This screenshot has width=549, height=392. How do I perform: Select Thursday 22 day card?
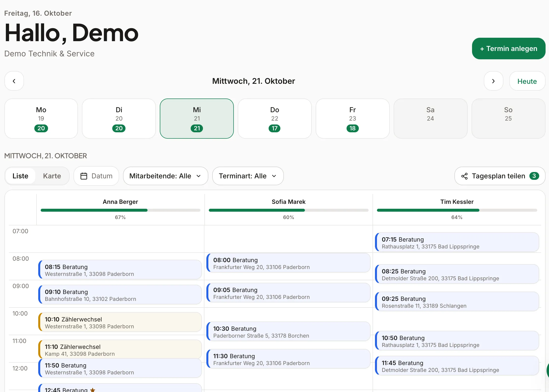275,119
